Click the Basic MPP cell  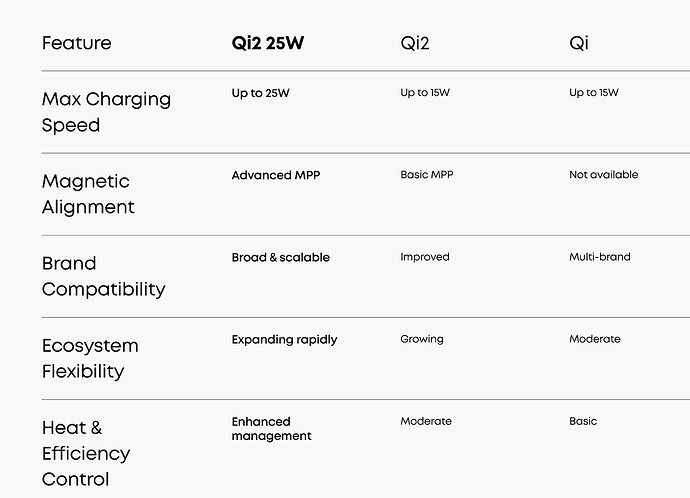(427, 175)
